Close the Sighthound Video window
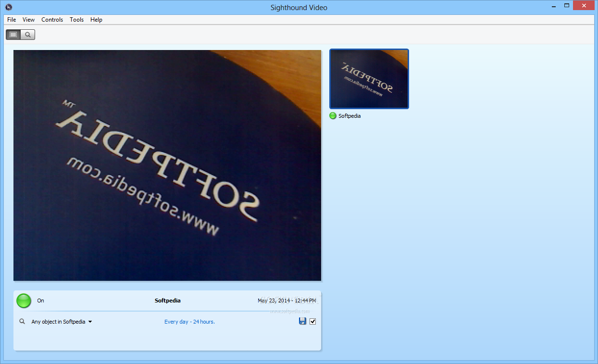The image size is (598, 364). (584, 5)
